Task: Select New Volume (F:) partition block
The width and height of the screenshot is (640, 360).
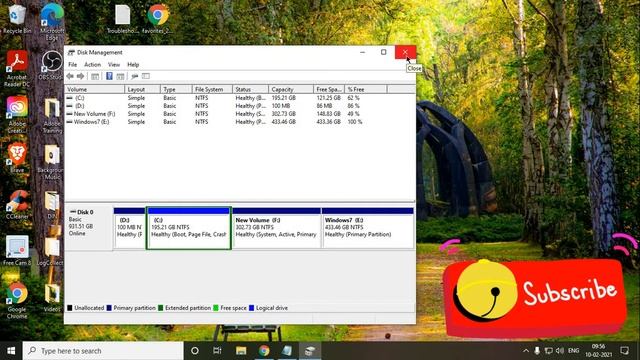Action: coord(277,228)
